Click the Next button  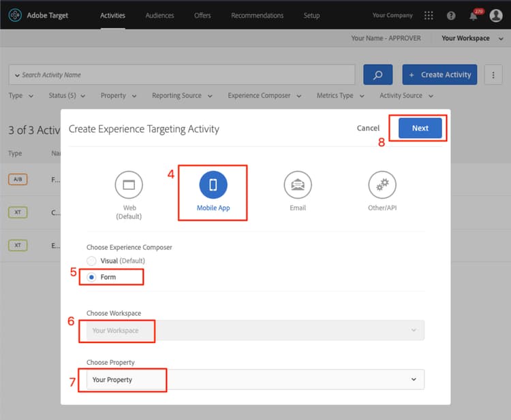(420, 128)
